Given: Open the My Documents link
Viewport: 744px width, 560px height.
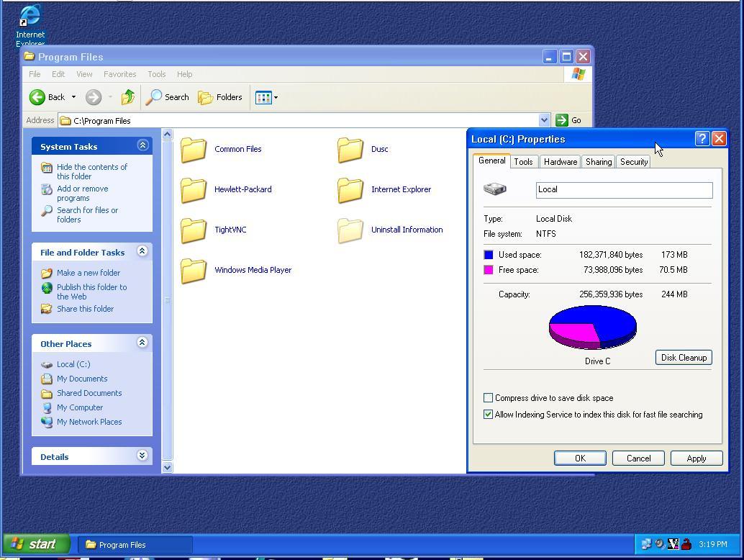Looking at the screenshot, I should click(x=82, y=379).
